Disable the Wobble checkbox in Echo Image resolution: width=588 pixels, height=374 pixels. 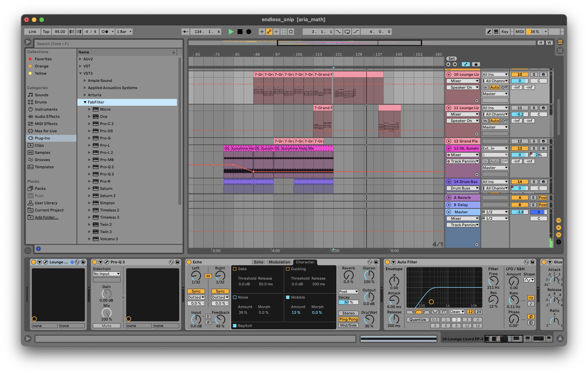[x=288, y=297]
